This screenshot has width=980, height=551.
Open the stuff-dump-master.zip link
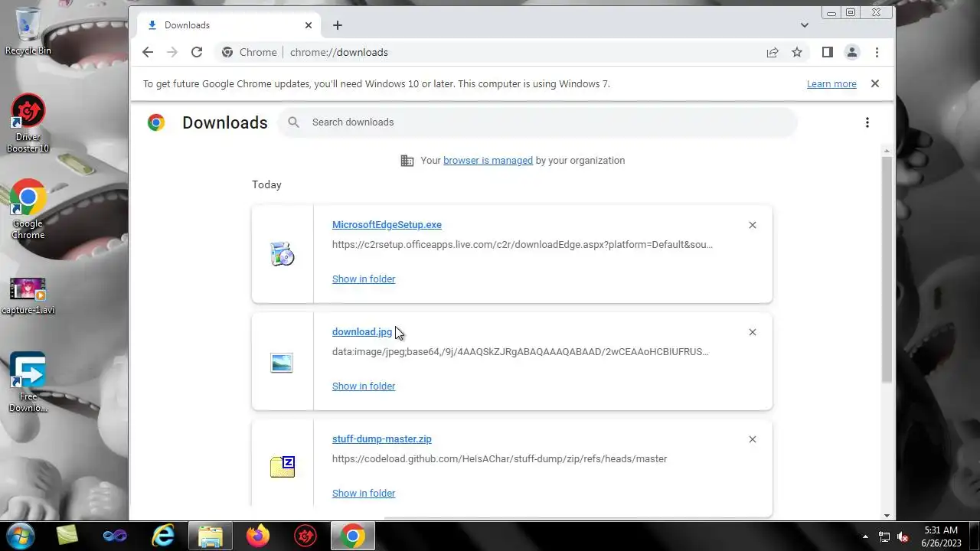pos(382,439)
